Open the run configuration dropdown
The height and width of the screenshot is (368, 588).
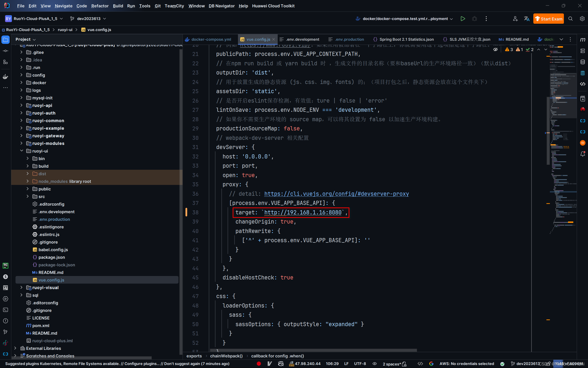[x=404, y=19]
